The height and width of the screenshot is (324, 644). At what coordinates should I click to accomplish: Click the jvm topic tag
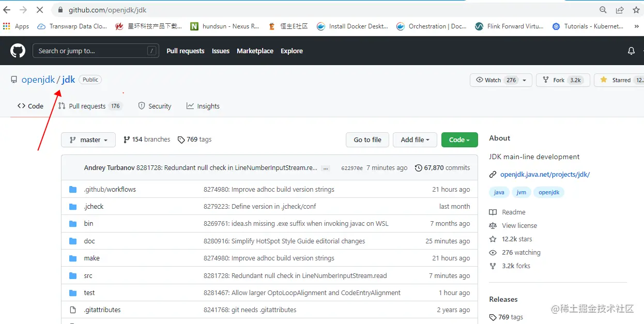click(522, 192)
